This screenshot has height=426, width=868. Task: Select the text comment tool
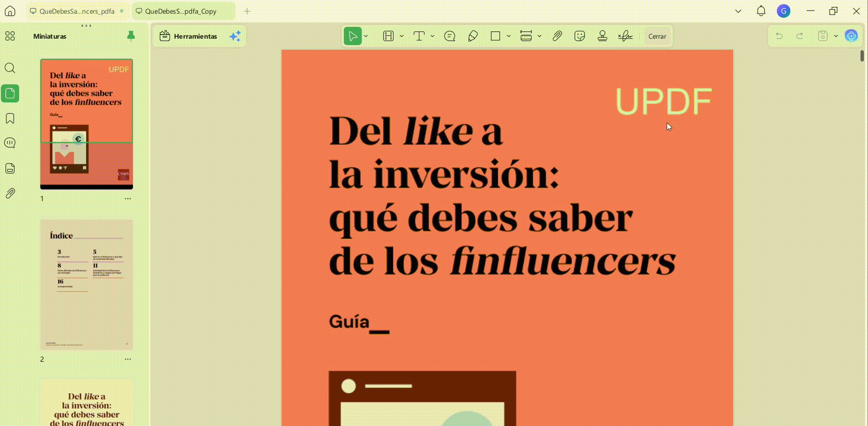pyautogui.click(x=419, y=36)
